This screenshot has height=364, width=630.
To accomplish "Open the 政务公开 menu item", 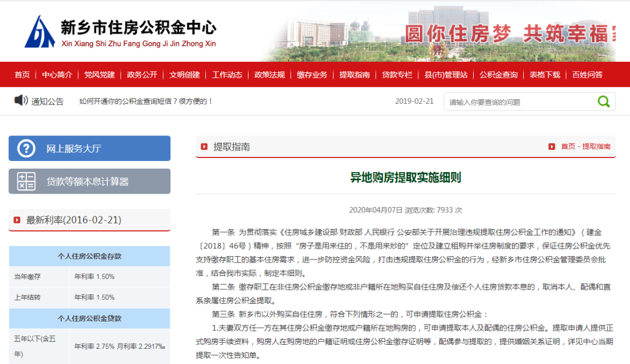I will [142, 75].
